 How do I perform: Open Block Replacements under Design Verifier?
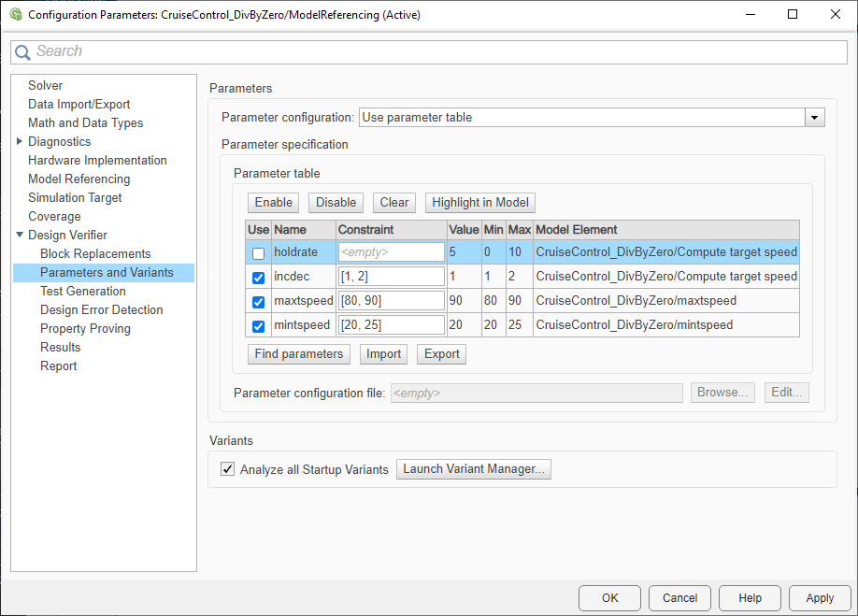tap(95, 254)
